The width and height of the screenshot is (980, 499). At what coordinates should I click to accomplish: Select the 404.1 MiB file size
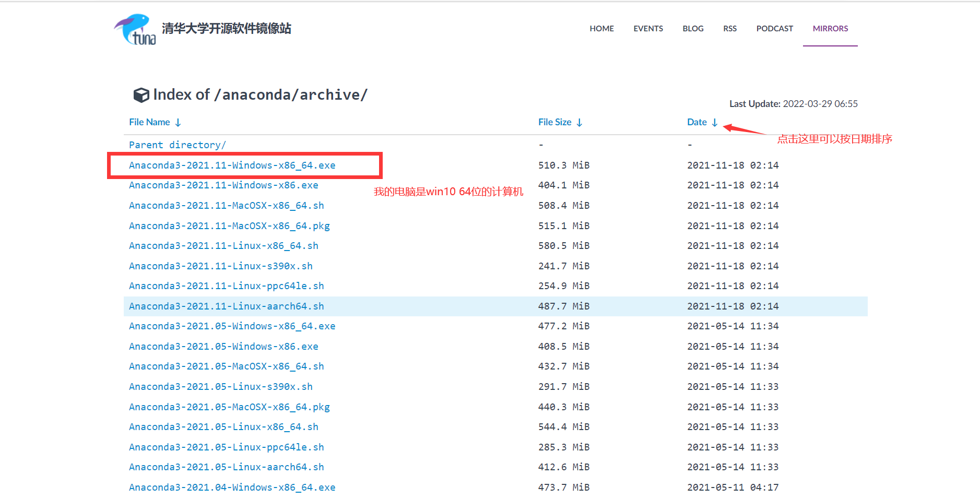564,185
